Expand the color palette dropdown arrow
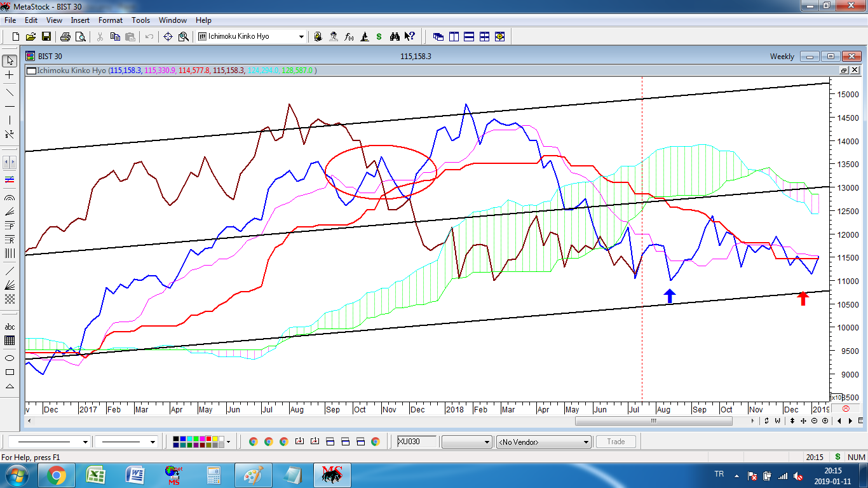Screen dimensions: 868x488 point(229,442)
